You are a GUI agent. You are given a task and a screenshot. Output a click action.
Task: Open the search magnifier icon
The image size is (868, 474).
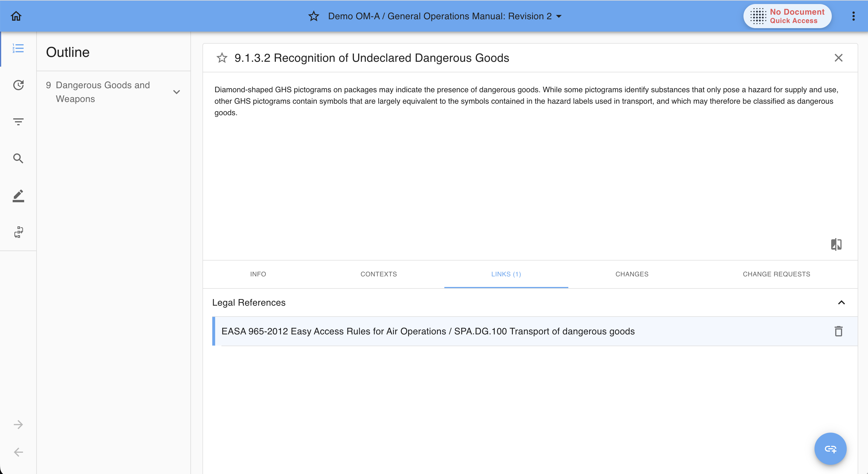pyautogui.click(x=18, y=158)
